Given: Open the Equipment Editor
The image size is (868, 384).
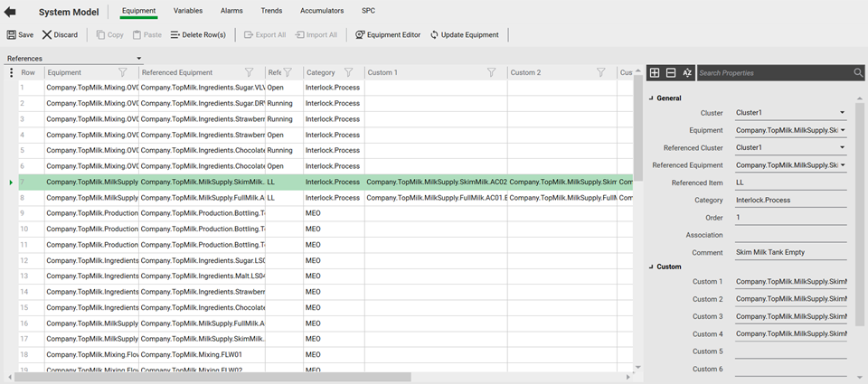Looking at the screenshot, I should 387,34.
